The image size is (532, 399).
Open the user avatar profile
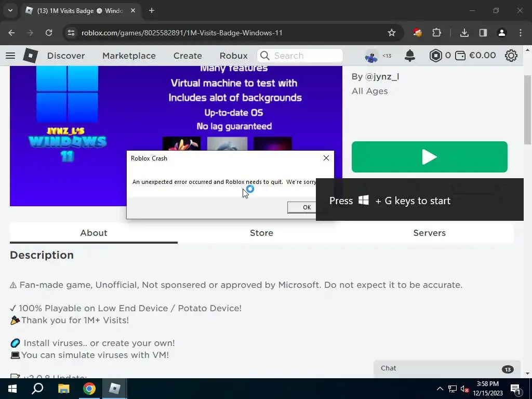371,56
